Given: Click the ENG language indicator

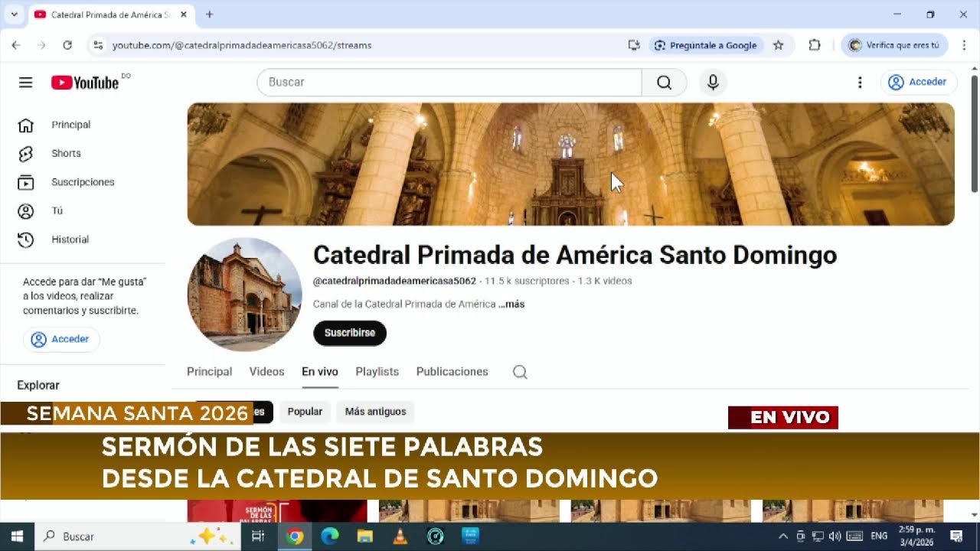Looking at the screenshot, I should 879,536.
